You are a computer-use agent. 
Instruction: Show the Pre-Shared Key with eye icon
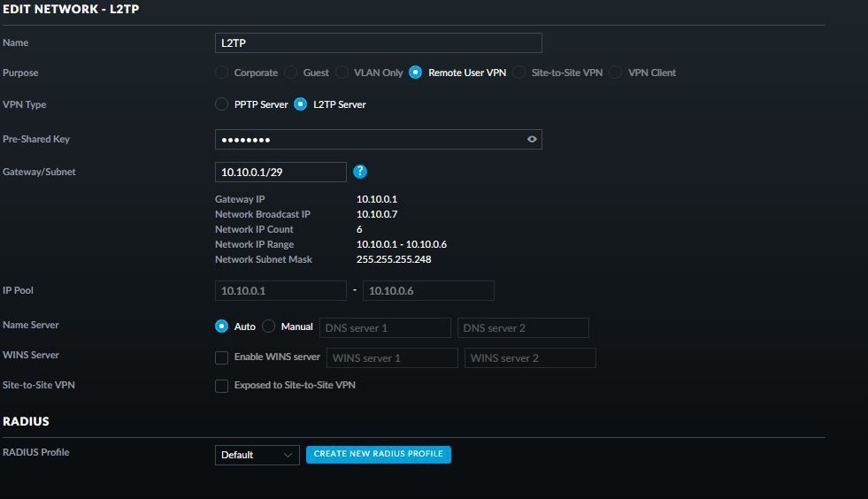click(x=532, y=139)
